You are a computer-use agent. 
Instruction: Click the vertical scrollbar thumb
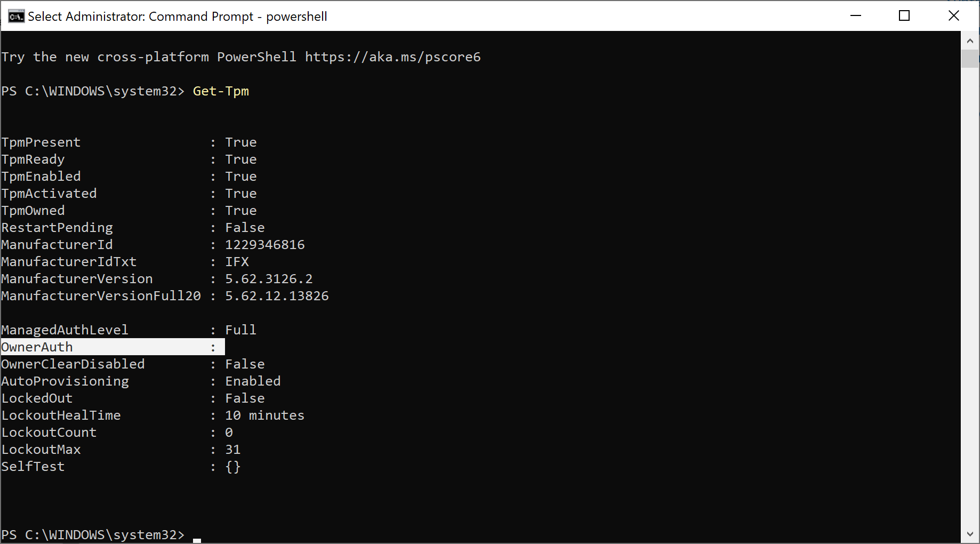(970, 59)
